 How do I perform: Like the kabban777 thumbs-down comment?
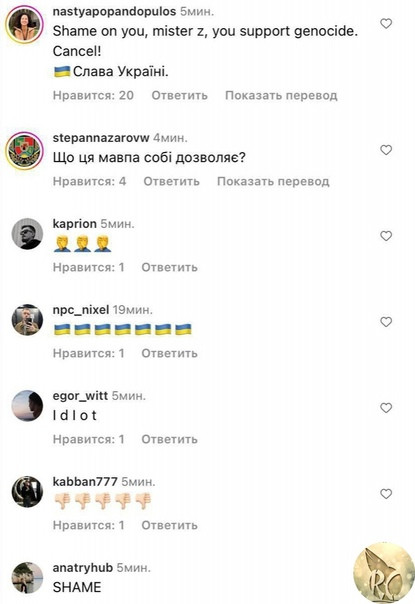coord(386,493)
